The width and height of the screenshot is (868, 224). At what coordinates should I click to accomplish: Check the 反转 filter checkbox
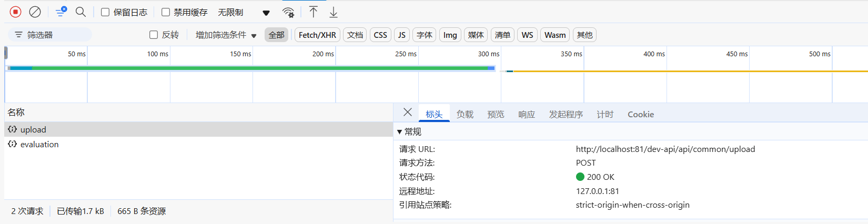point(154,35)
